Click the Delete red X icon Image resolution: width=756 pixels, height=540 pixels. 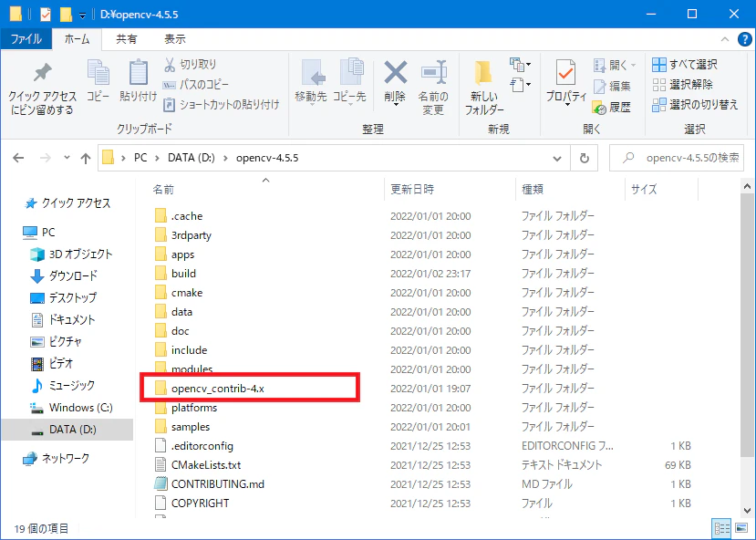point(395,81)
